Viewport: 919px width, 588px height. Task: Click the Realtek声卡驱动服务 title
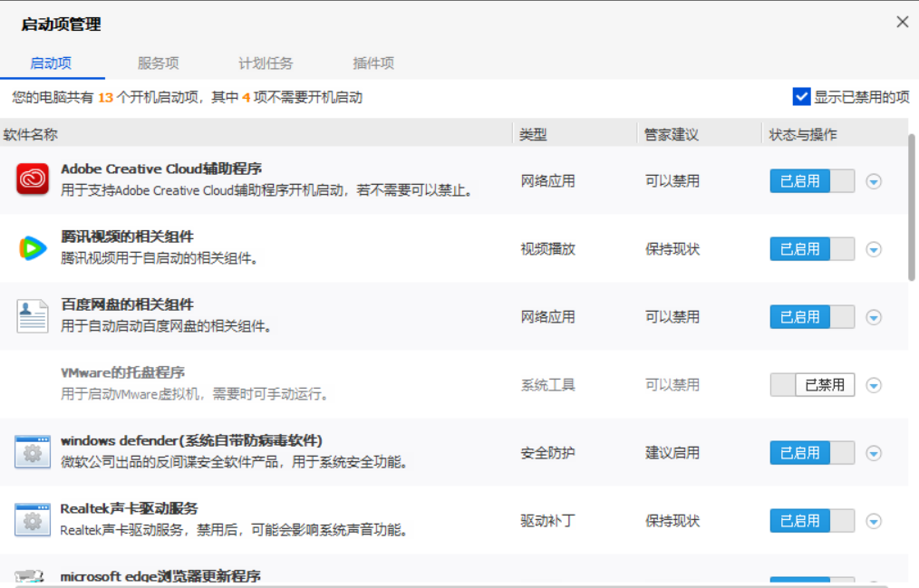[x=129, y=508]
